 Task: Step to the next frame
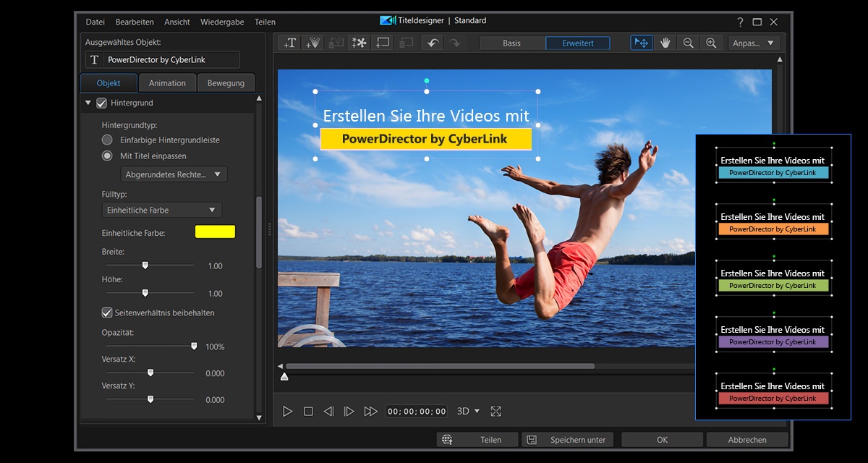click(349, 411)
